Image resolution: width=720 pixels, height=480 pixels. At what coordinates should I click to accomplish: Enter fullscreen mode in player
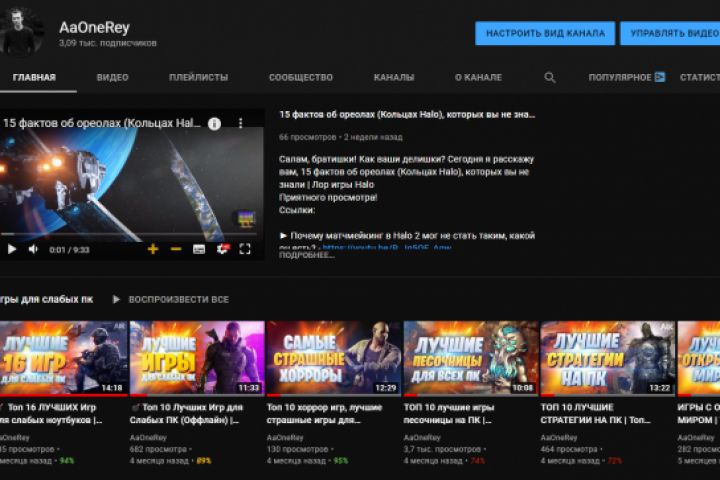245,249
